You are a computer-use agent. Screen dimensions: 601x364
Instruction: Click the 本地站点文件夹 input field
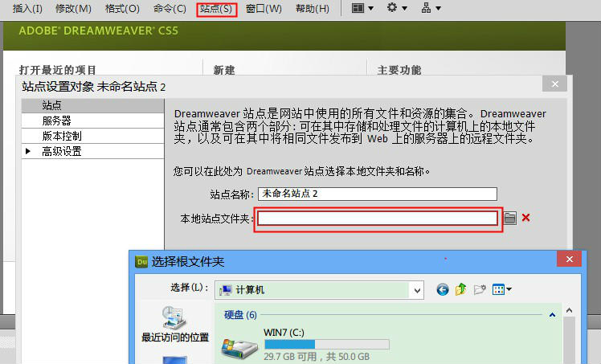click(378, 219)
